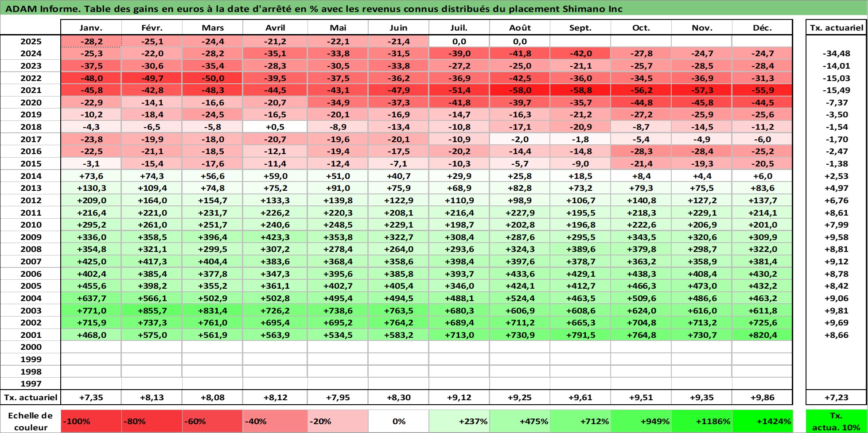Click the +1186% color scale swatch
This screenshot has width=868, height=433.
click(702, 421)
